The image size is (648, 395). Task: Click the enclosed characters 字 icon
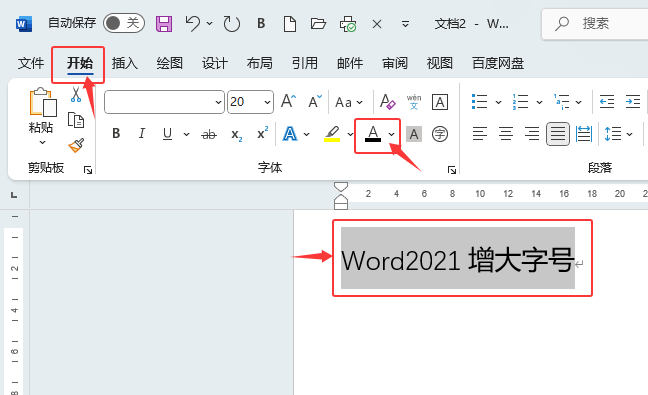tap(440, 134)
